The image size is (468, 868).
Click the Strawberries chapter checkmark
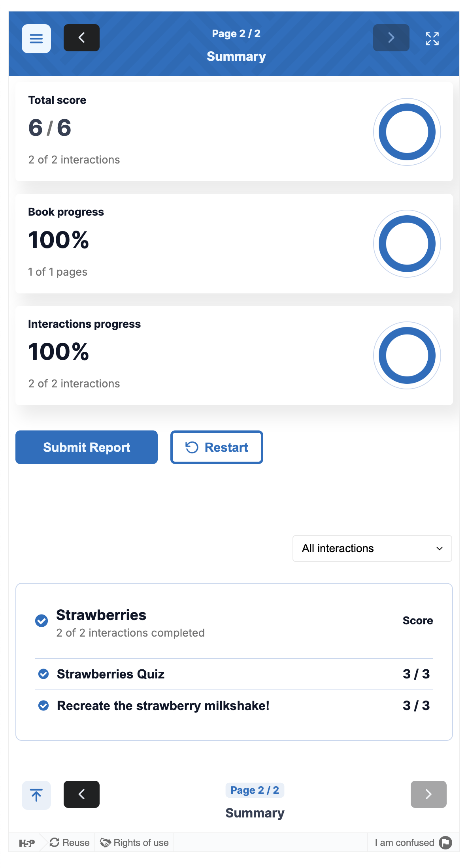coord(42,621)
